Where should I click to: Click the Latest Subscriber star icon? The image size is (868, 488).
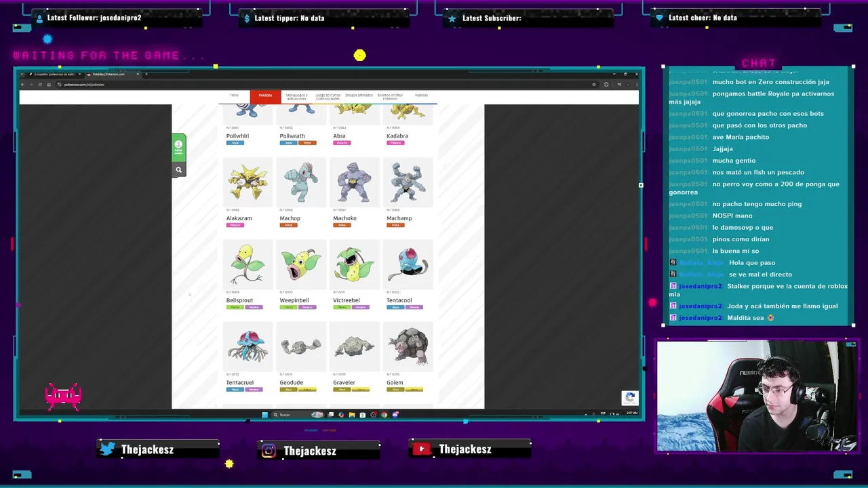pyautogui.click(x=452, y=18)
